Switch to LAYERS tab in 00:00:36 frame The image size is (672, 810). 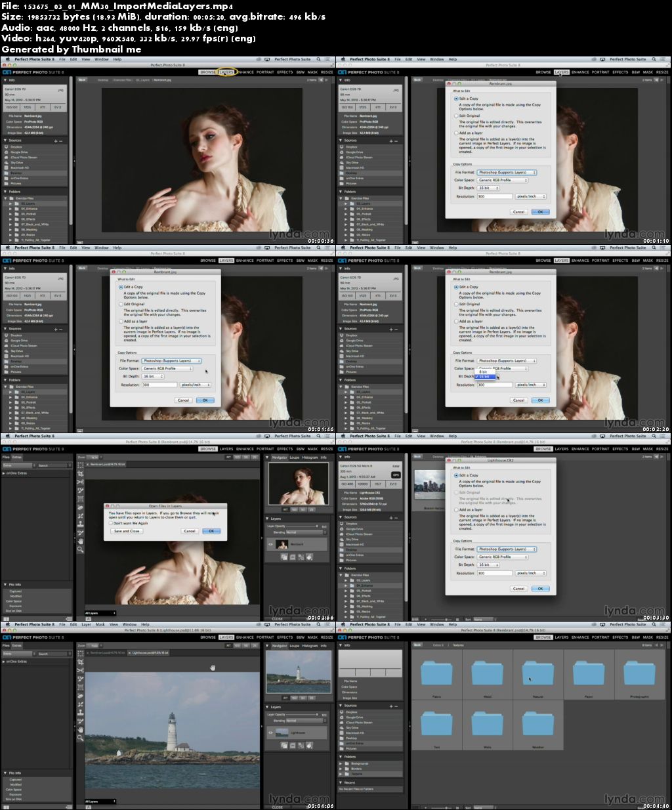(x=226, y=72)
